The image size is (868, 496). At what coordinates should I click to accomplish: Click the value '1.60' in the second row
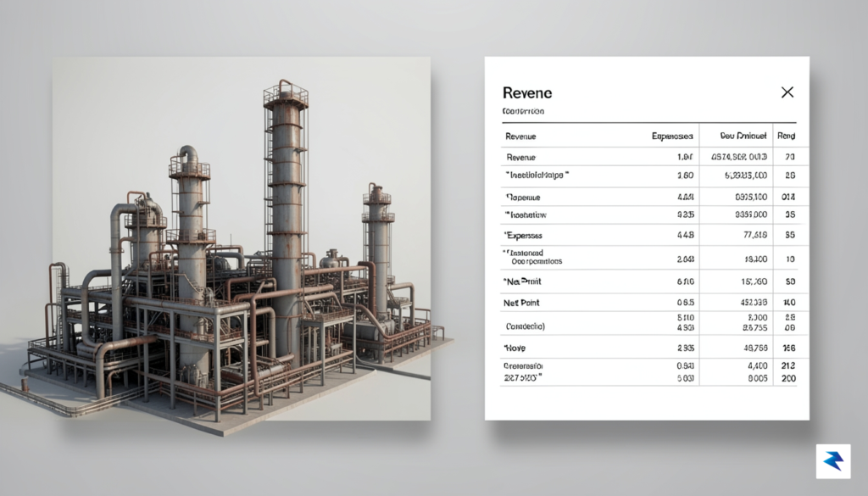click(x=685, y=176)
